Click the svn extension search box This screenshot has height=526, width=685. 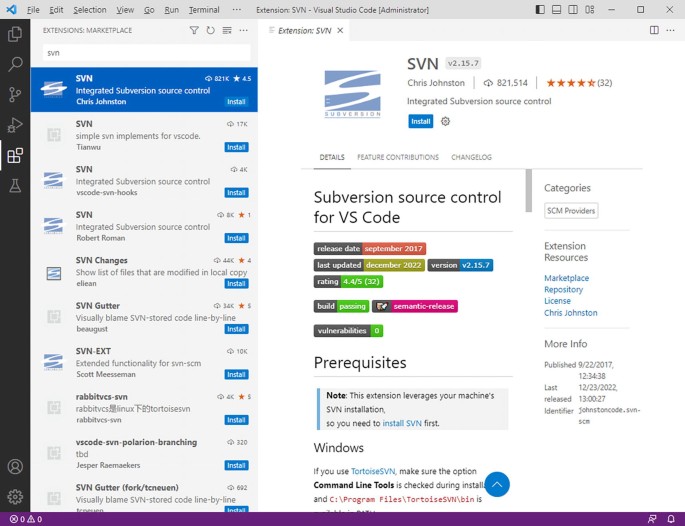[x=145, y=52]
